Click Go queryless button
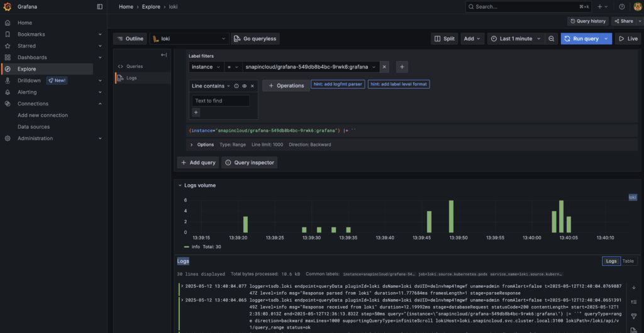Image resolution: width=644 pixels, height=333 pixels. pyautogui.click(x=255, y=38)
